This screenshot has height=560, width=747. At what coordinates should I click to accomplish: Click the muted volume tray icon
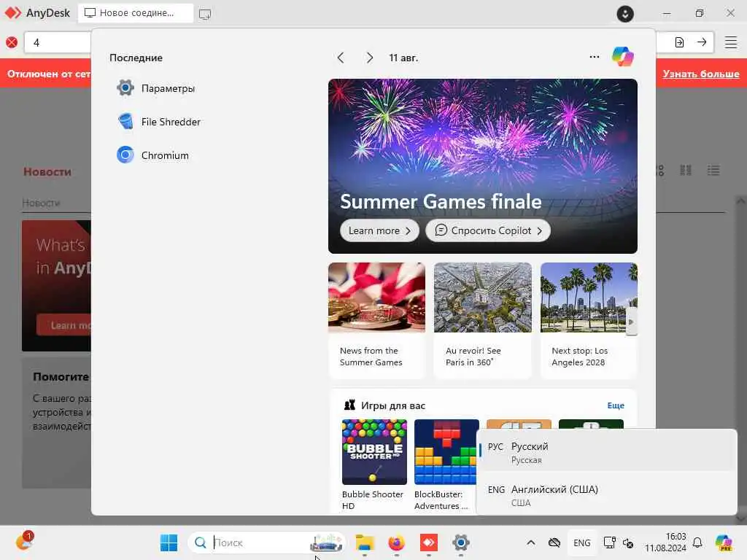(x=628, y=542)
